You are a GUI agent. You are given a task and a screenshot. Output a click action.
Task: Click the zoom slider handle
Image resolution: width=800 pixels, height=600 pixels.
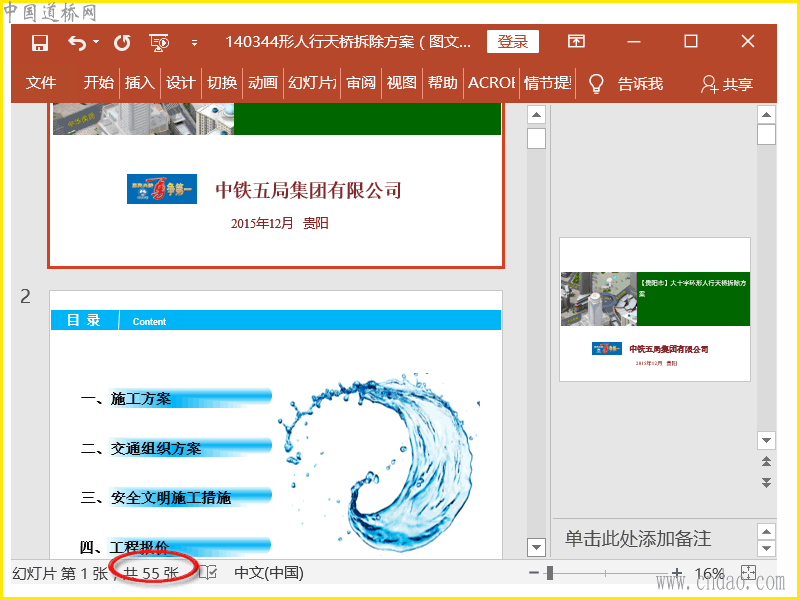pyautogui.click(x=550, y=573)
